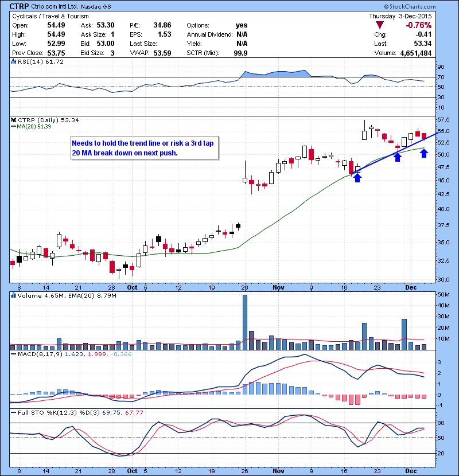Click the Full STO legend line marker
The image size is (459, 476).
pos(13,412)
